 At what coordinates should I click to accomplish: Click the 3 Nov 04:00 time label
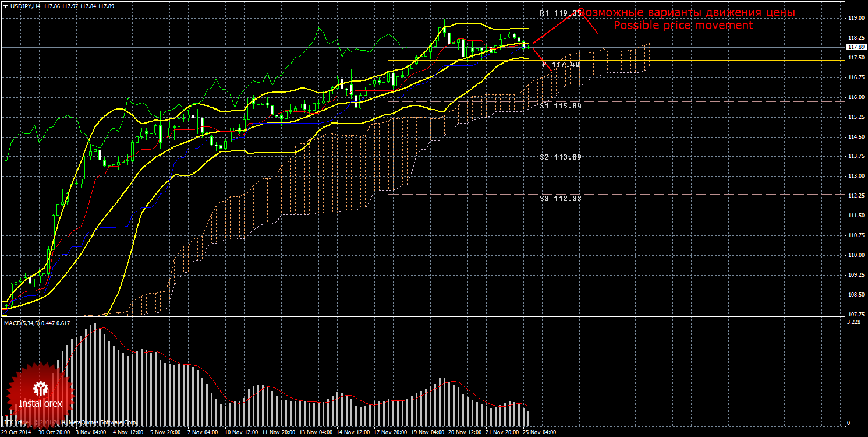(90, 432)
